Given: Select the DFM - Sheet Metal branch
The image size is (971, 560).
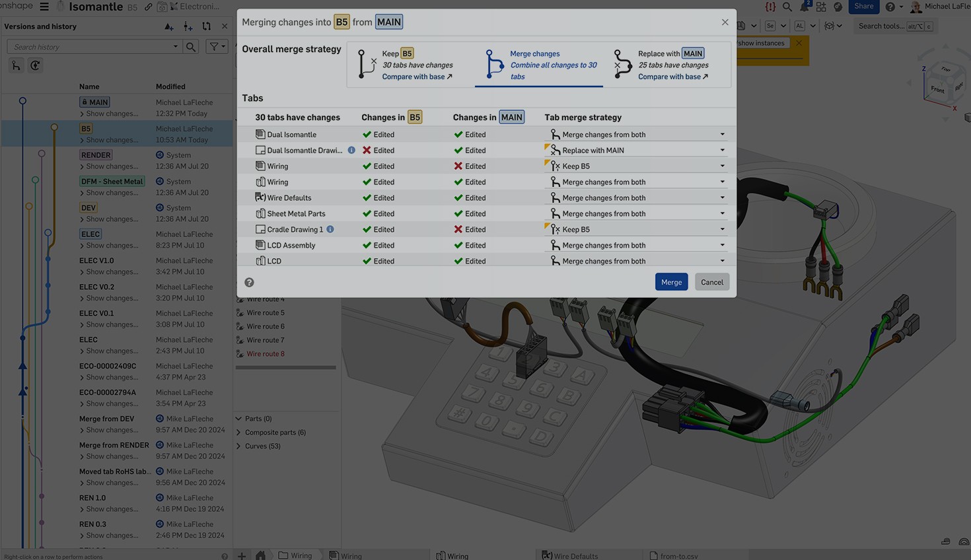Looking at the screenshot, I should point(112,182).
